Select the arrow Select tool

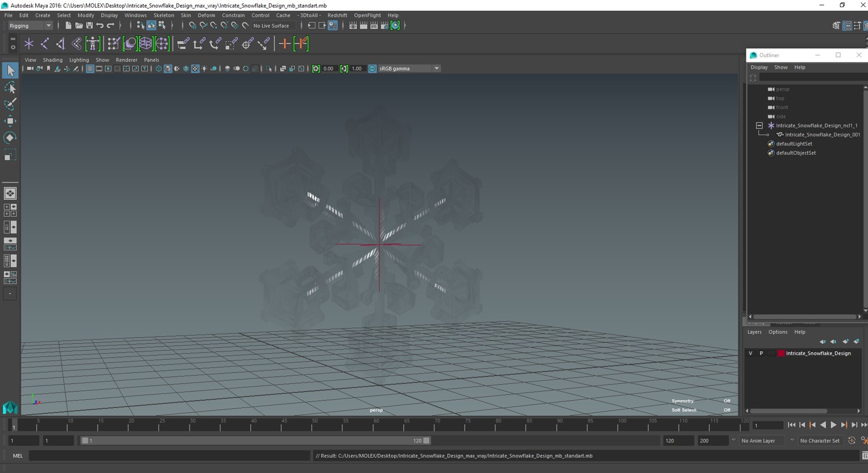point(10,71)
